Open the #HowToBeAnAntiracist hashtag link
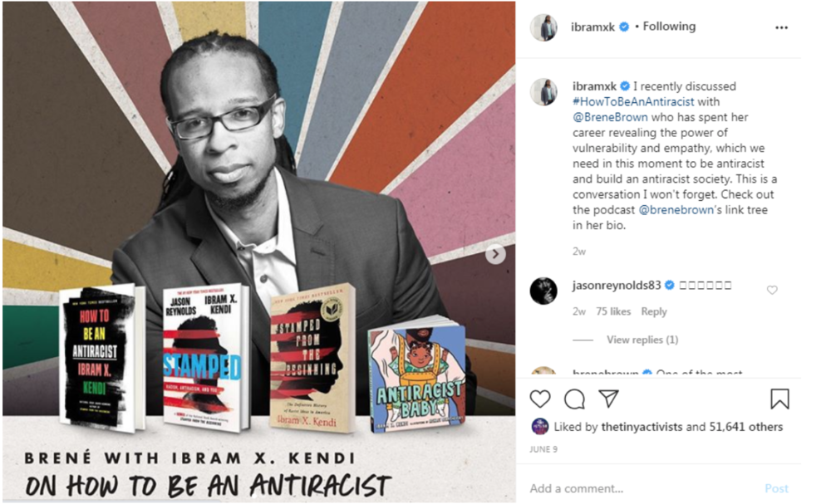Image resolution: width=831 pixels, height=504 pixels. point(633,101)
